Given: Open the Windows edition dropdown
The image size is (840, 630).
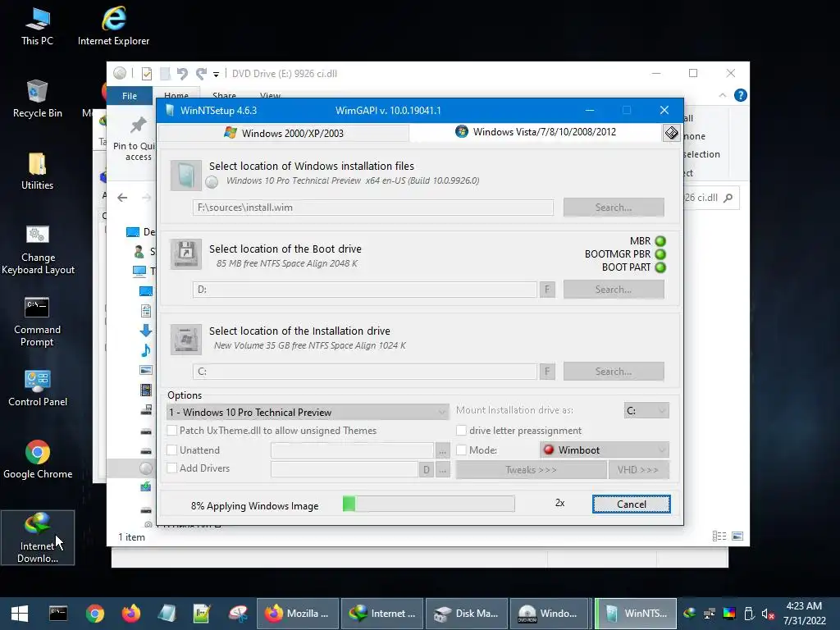Looking at the screenshot, I should click(308, 412).
